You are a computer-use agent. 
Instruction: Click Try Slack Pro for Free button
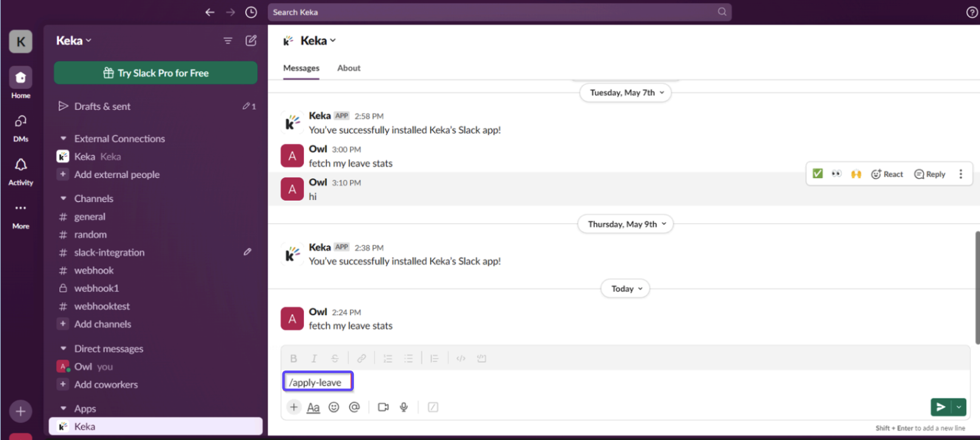[x=155, y=73]
